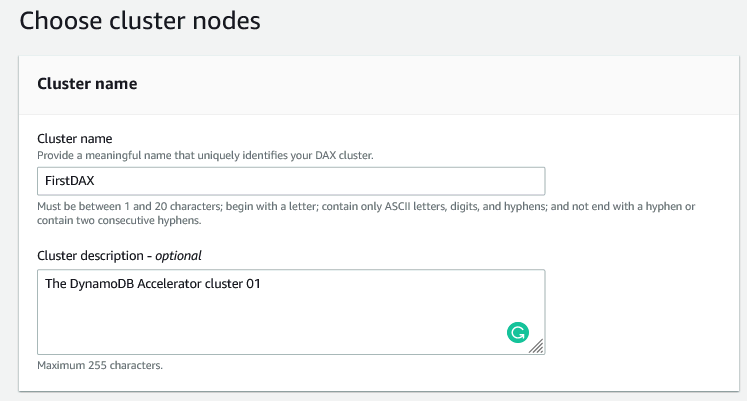Click the "Cluster name" field label

[75, 139]
